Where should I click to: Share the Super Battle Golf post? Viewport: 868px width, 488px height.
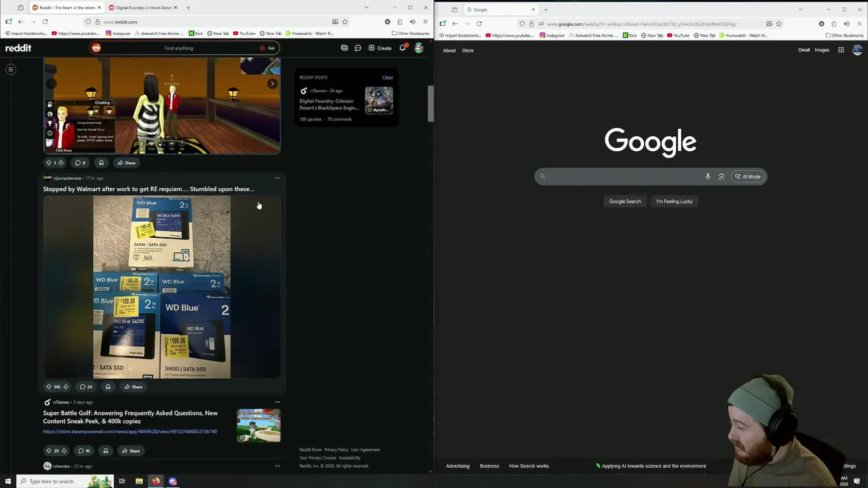pos(130,451)
